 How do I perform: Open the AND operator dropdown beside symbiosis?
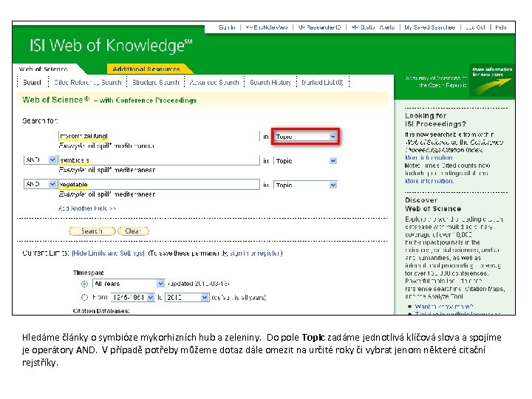pyautogui.click(x=40, y=160)
